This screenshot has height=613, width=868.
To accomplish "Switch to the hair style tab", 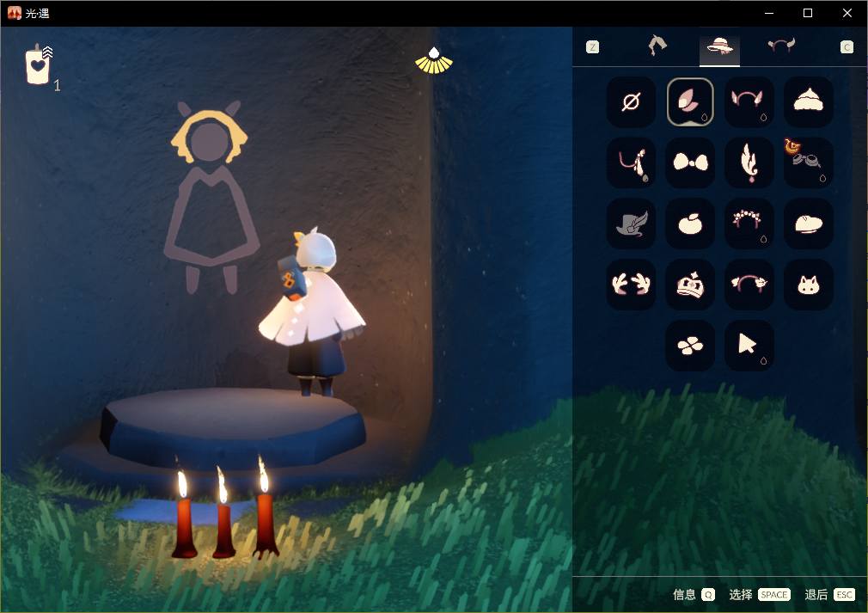I will (x=657, y=46).
